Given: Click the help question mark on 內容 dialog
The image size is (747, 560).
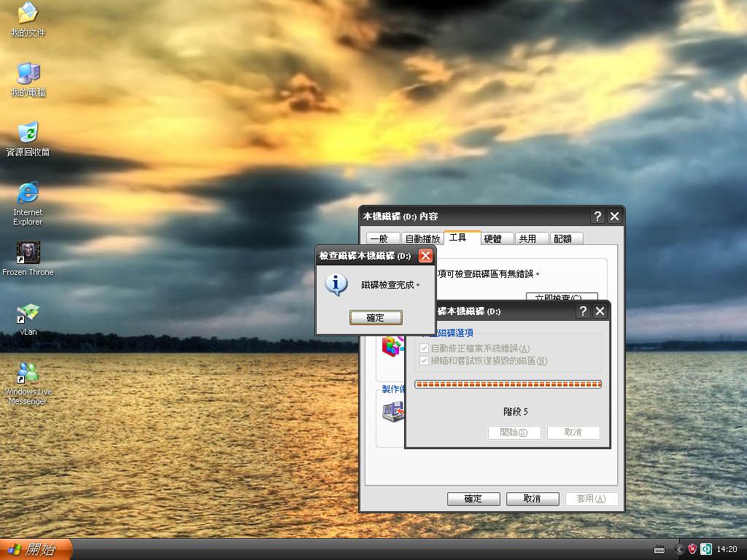Looking at the screenshot, I should (597, 216).
